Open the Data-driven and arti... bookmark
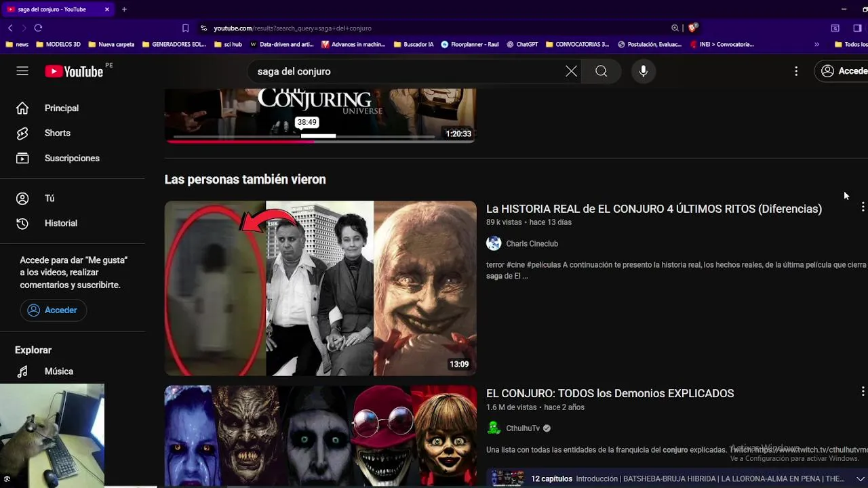Image resolution: width=868 pixels, height=488 pixels. pyautogui.click(x=282, y=44)
